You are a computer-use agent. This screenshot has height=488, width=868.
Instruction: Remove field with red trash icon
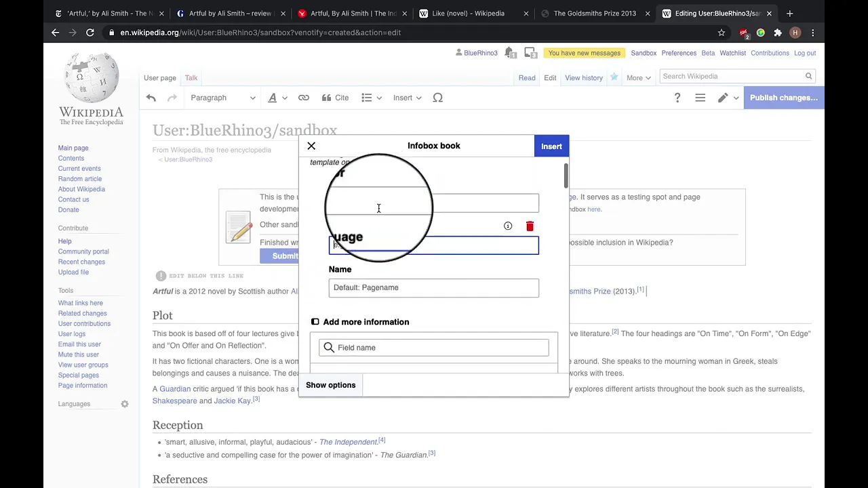(530, 226)
